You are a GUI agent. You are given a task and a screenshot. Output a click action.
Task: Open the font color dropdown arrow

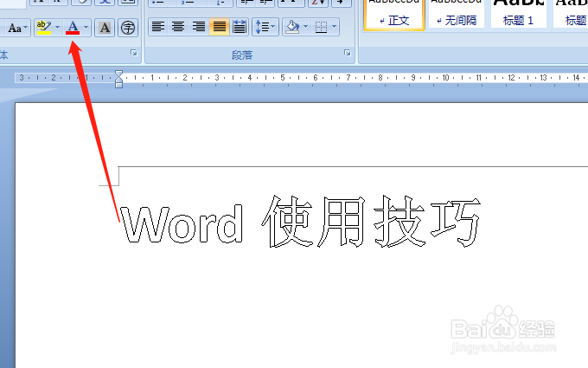pos(86,28)
